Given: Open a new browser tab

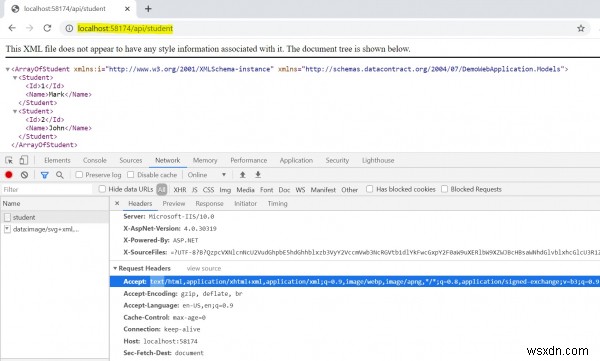Looking at the screenshot, I should click(x=148, y=8).
